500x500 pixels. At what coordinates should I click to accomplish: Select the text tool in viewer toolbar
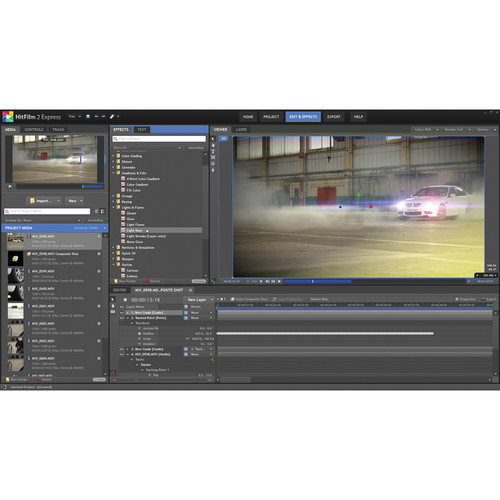tap(213, 151)
